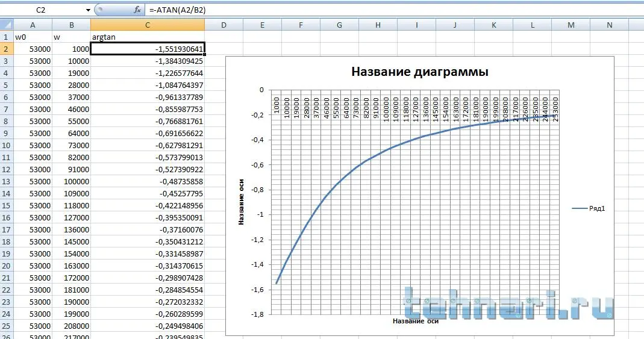Viewport: 644px width, 339px height.
Task: Click cell C13 with -0,48735858
Action: [148, 181]
